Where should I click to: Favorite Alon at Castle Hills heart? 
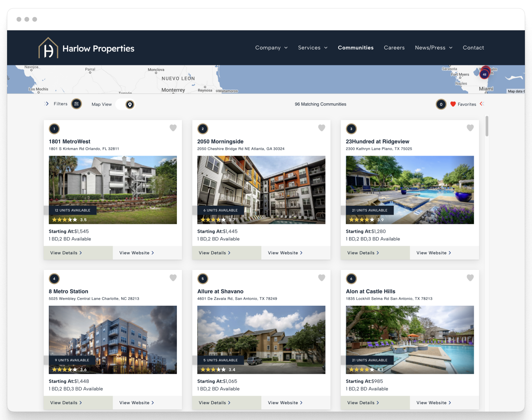pos(470,278)
